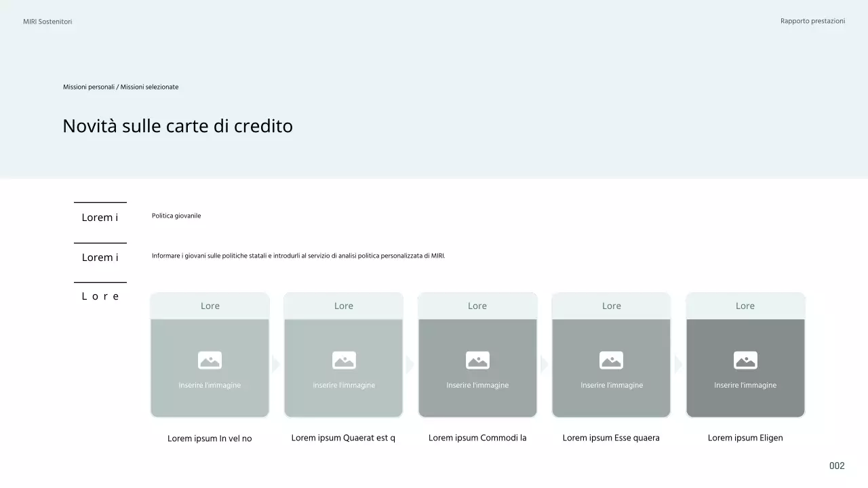
Task: Select the image icon on Lorem ipsum Commodi card
Action: point(477,360)
